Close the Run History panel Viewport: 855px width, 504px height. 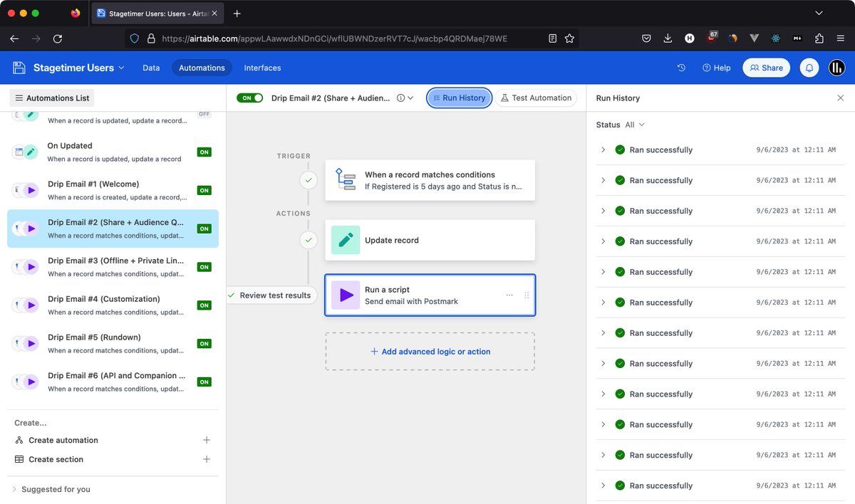click(840, 98)
